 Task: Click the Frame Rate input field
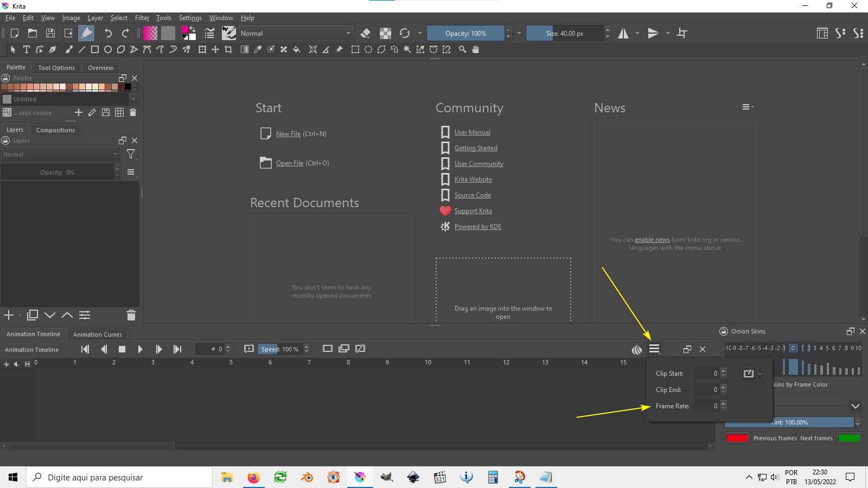tap(707, 406)
